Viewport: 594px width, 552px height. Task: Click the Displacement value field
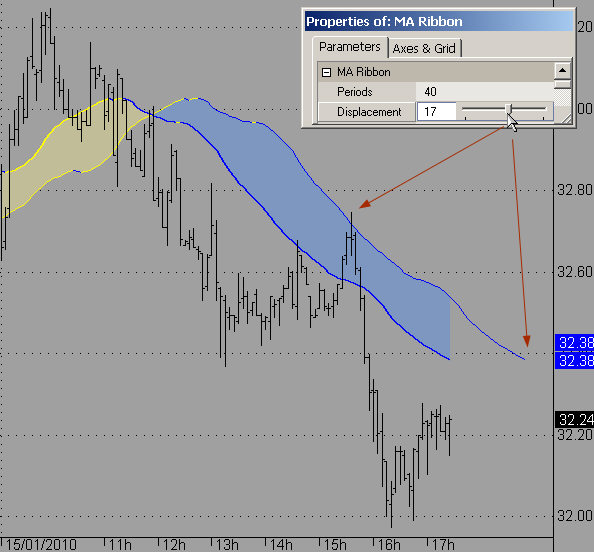(x=436, y=112)
